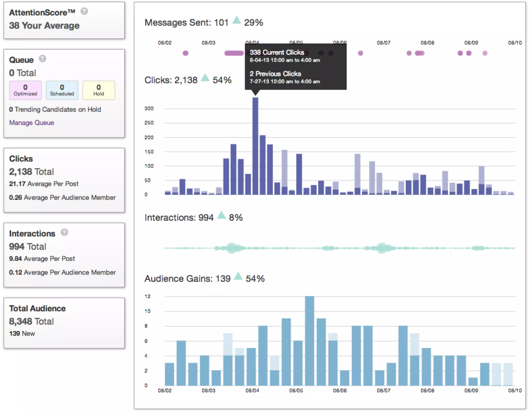Click the Total Audience 8,348 Total card
Screen dimensions: 532x411
click(64, 323)
